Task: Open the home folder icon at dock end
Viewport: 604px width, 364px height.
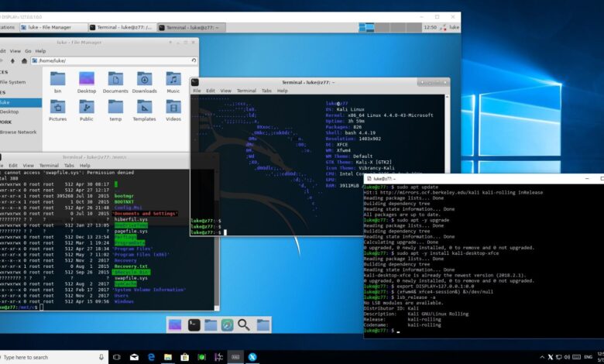Action: (x=263, y=325)
